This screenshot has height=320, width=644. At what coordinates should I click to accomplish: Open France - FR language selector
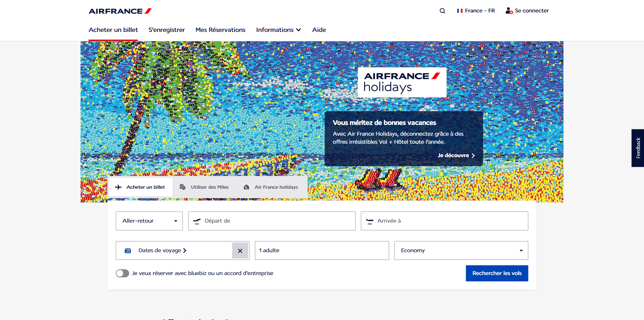pos(476,11)
